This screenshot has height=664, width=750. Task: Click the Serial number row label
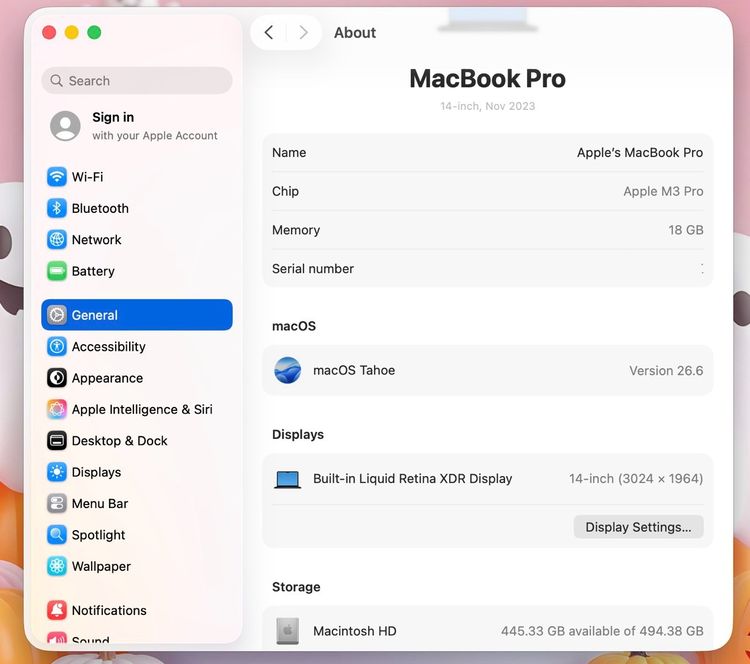click(313, 268)
